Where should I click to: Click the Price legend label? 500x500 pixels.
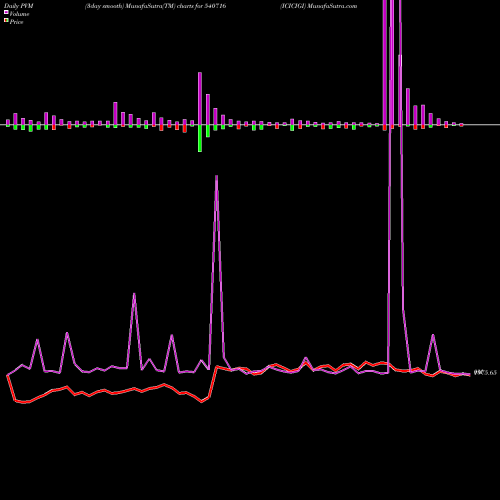point(16,22)
